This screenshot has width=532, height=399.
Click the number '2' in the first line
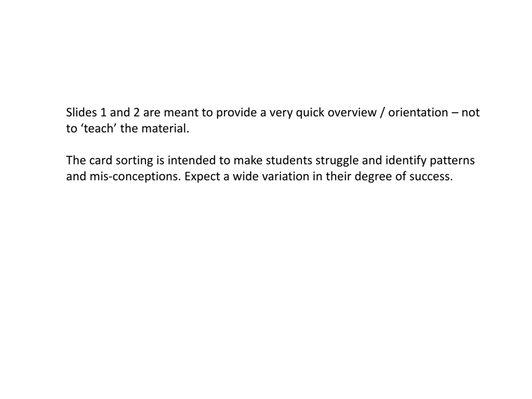pos(136,113)
